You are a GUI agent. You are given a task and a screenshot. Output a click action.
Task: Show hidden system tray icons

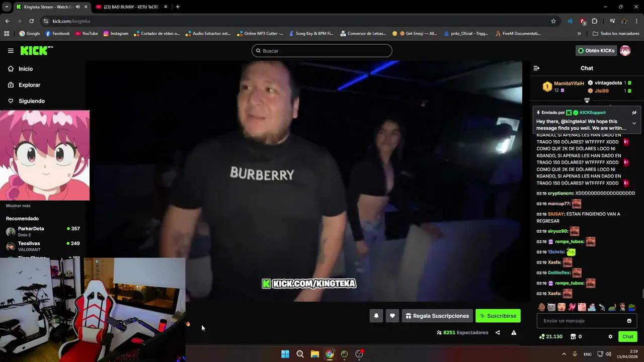pos(564,354)
